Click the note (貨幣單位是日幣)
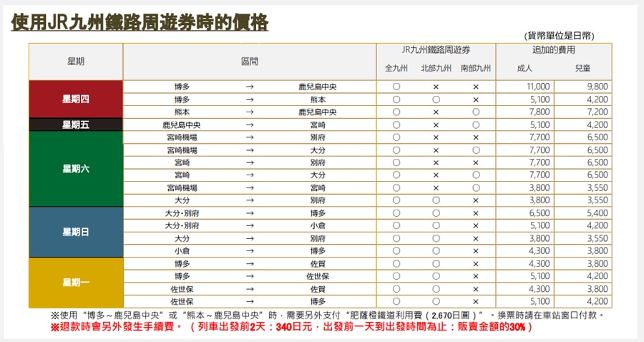This screenshot has width=644, height=342. click(559, 36)
